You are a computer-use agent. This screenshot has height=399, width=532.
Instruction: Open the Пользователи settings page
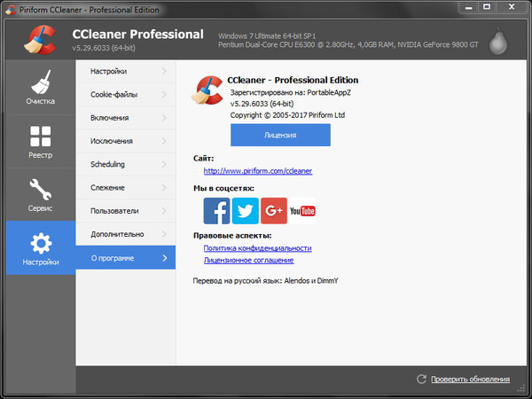(x=126, y=211)
